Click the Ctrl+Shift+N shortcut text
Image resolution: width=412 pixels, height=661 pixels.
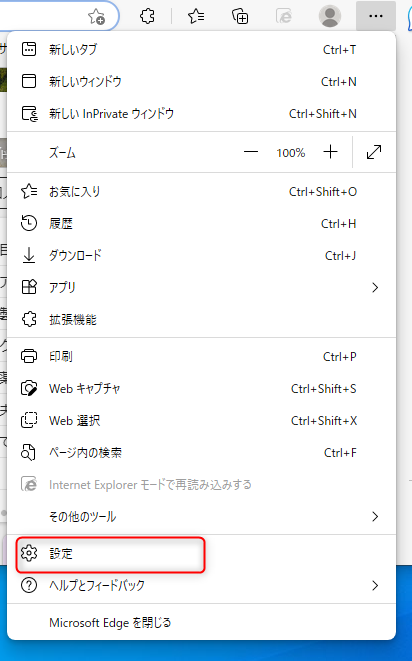click(x=323, y=114)
